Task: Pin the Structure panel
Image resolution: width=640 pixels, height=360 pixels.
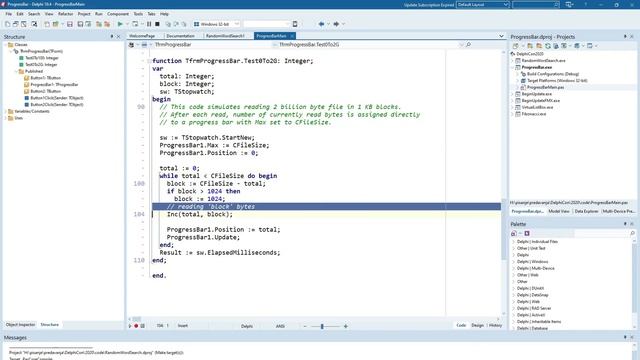Action: pos(112,37)
